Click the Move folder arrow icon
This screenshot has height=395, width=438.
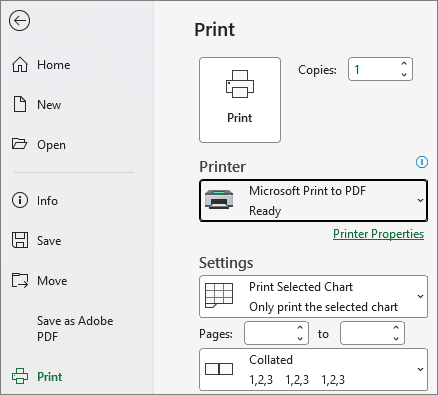tap(20, 280)
